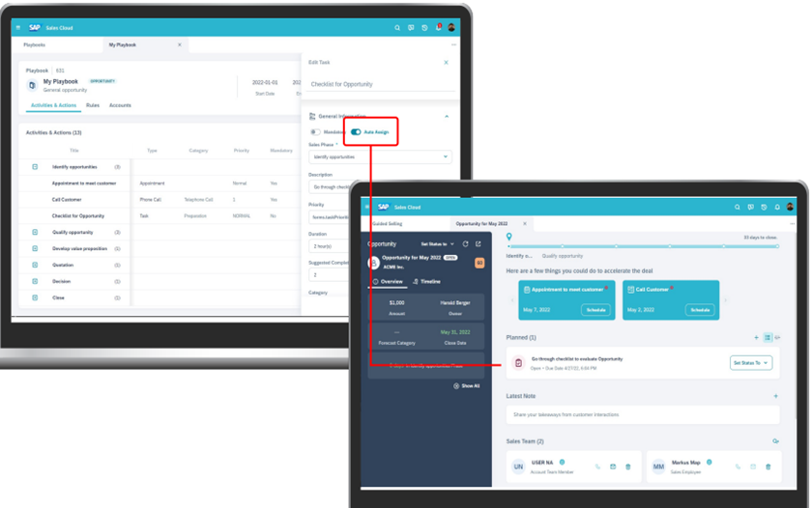The image size is (812, 508).
Task: Switch Planned section to list view icon
Action: click(768, 337)
